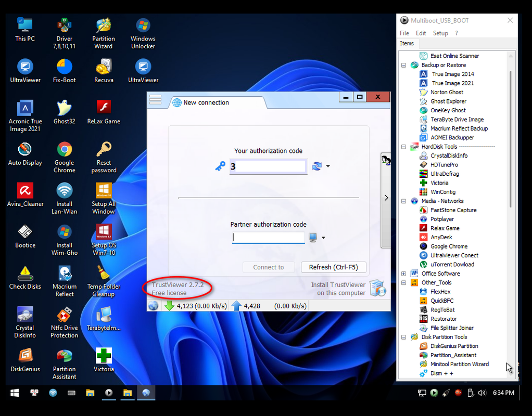Select CrystalDiskInfo in tree
This screenshot has height=416, width=532.
(449, 155)
